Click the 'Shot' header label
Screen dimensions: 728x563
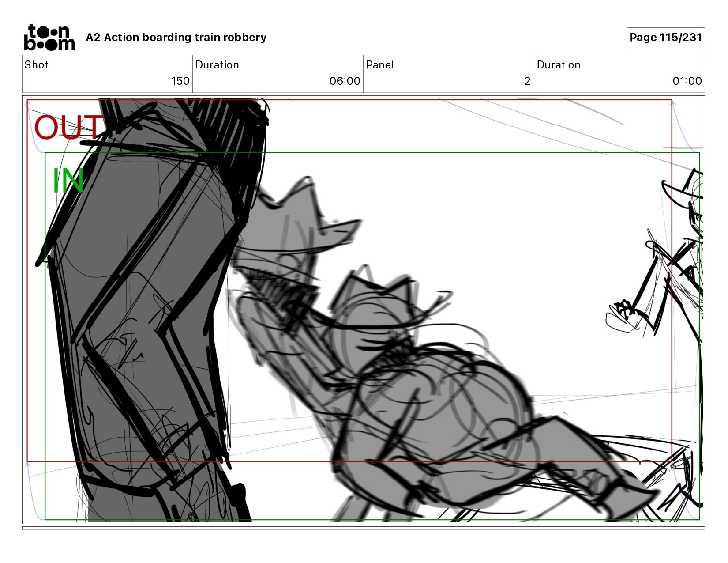[x=36, y=65]
